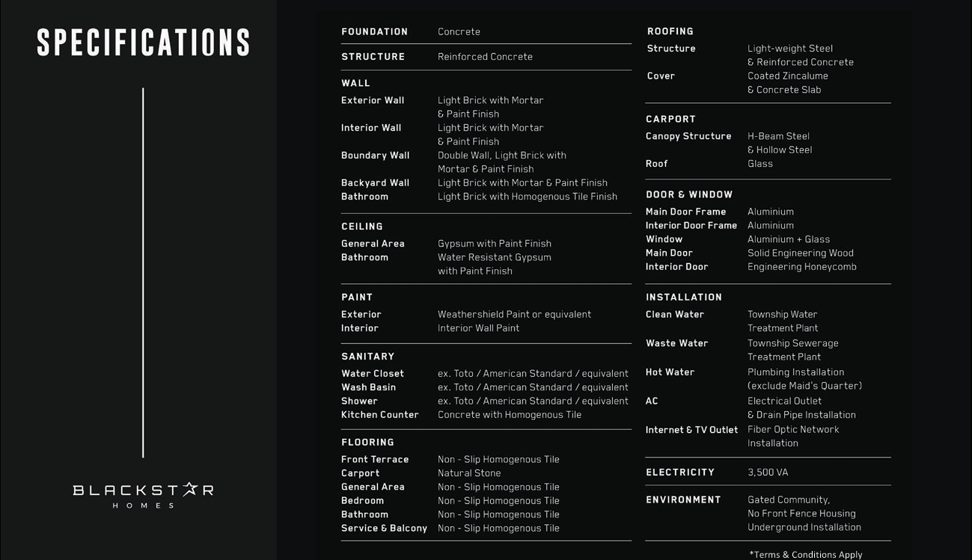Click the Terms & Conditions Apply note
This screenshot has height=560, width=972.
[805, 555]
